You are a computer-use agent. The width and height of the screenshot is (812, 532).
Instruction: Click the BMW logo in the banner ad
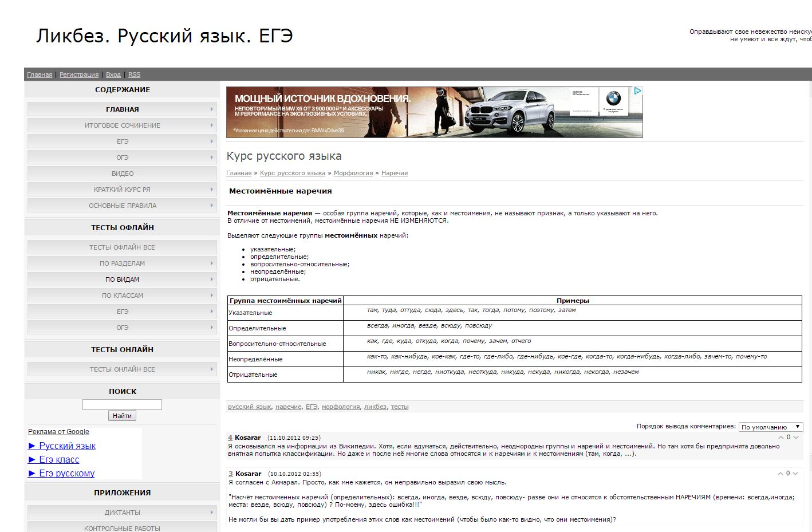[613, 98]
